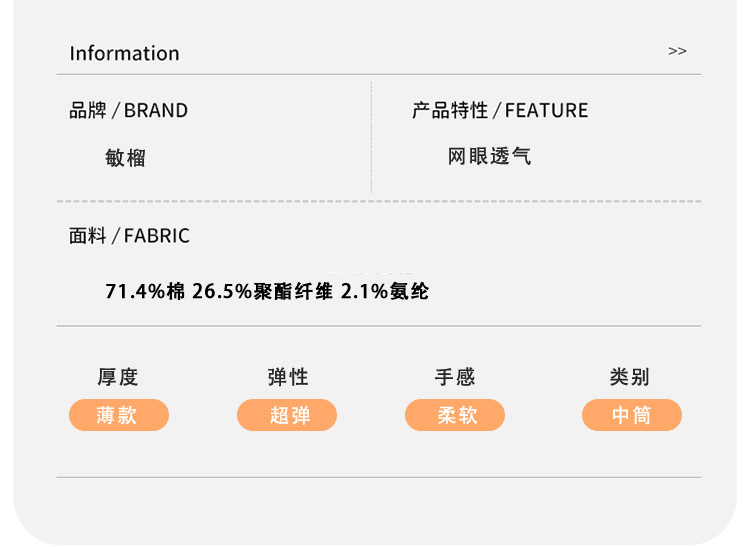
Task: Click the vertical dotted divider between BRAND and FEATURE
Action: click(x=371, y=138)
